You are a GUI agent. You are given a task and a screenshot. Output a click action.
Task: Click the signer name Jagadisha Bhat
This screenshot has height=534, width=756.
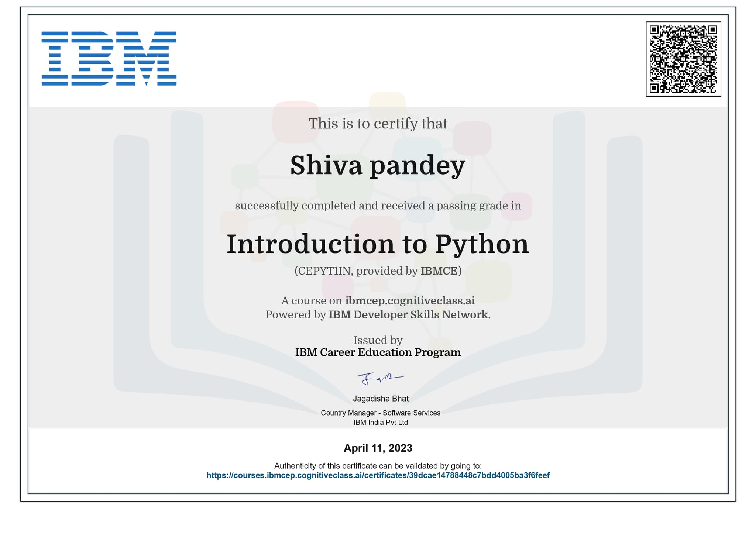(381, 399)
